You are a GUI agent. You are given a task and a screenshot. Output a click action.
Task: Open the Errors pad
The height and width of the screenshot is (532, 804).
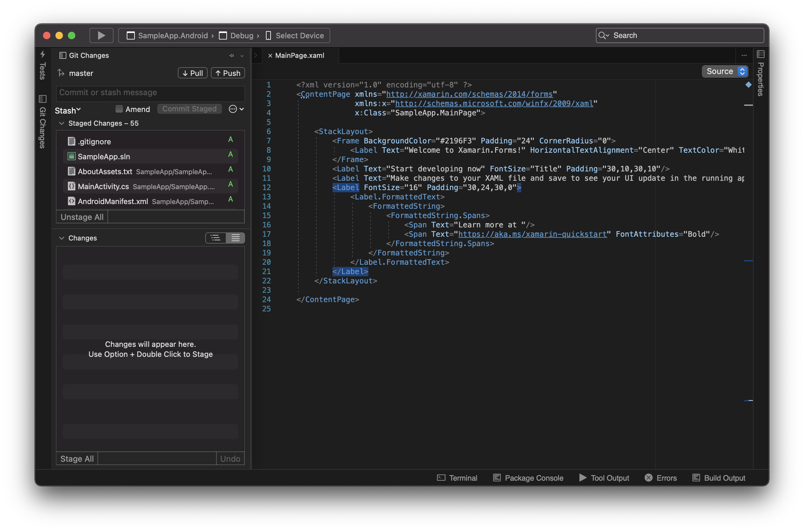(x=660, y=478)
